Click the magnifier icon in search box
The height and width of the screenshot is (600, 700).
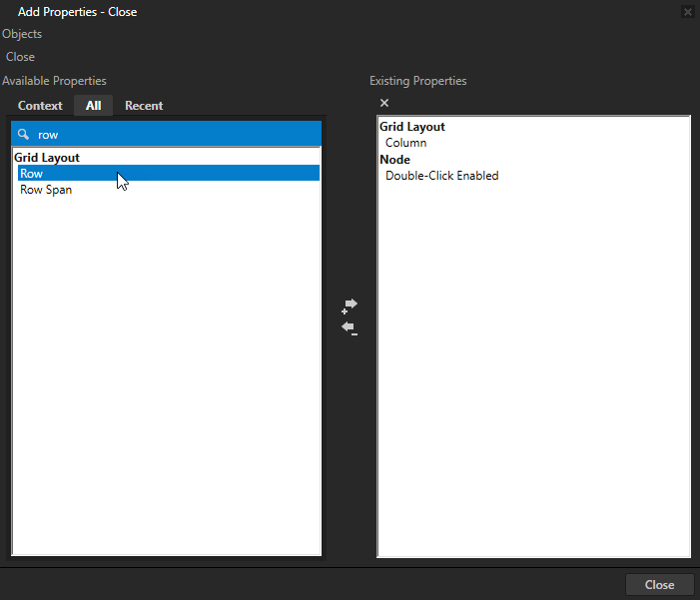click(24, 133)
